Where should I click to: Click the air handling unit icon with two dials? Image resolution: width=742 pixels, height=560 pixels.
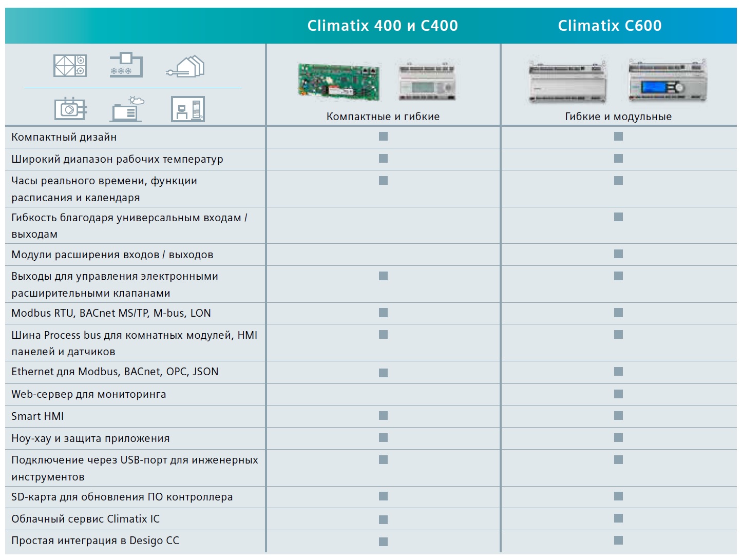tap(70, 66)
